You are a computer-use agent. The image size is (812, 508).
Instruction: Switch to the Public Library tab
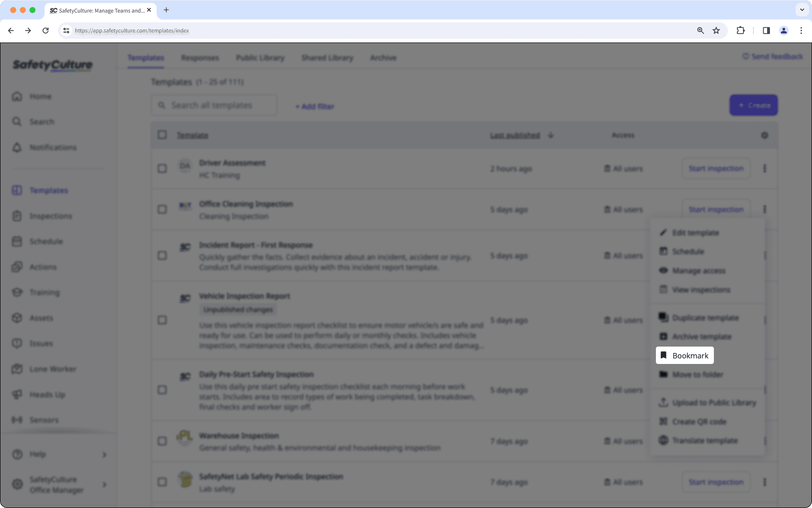pos(260,58)
